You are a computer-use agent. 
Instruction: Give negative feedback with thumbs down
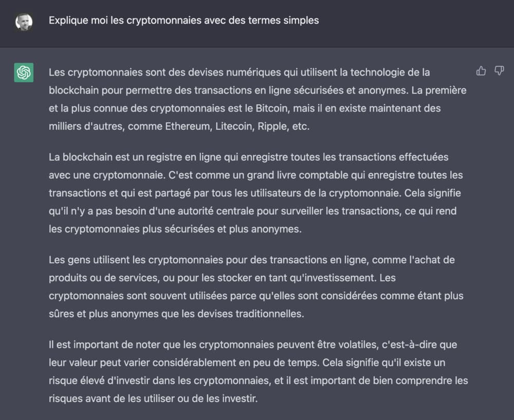coord(499,71)
